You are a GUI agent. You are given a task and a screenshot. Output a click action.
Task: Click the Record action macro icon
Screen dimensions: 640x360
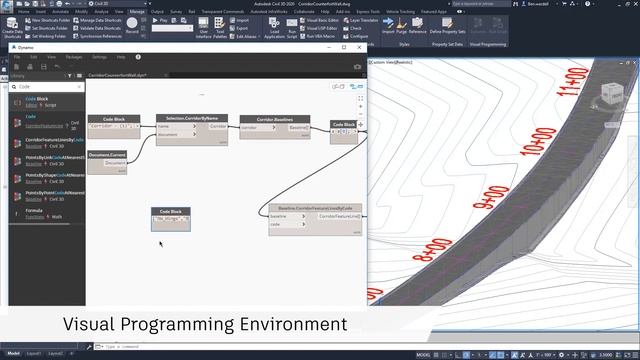click(x=132, y=24)
